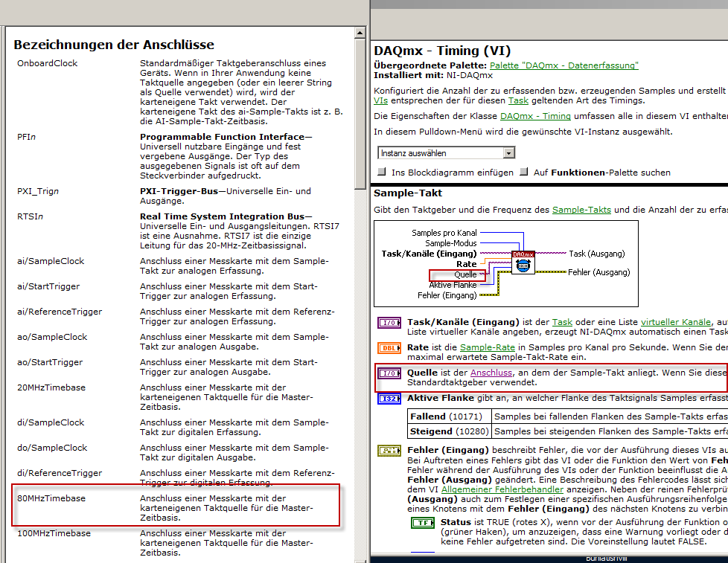Screen dimensions: 728x563
Task: Open the Sample-Rate link
Action: [x=487, y=347]
